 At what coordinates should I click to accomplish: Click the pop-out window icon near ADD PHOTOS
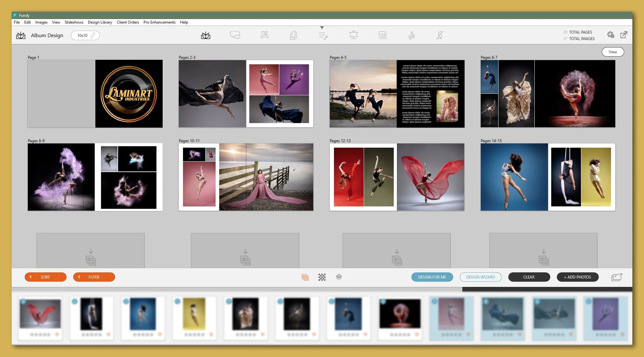tap(617, 277)
